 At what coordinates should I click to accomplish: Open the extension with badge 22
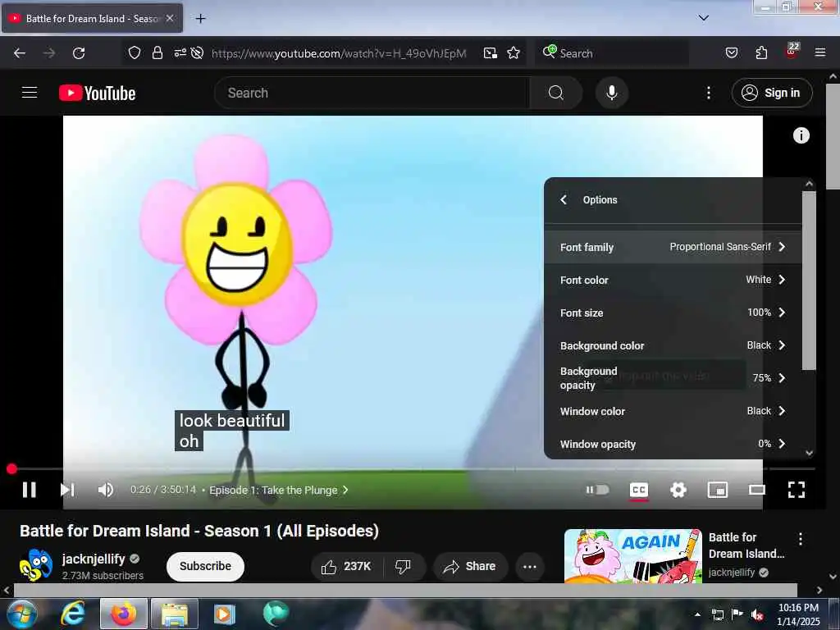(792, 50)
